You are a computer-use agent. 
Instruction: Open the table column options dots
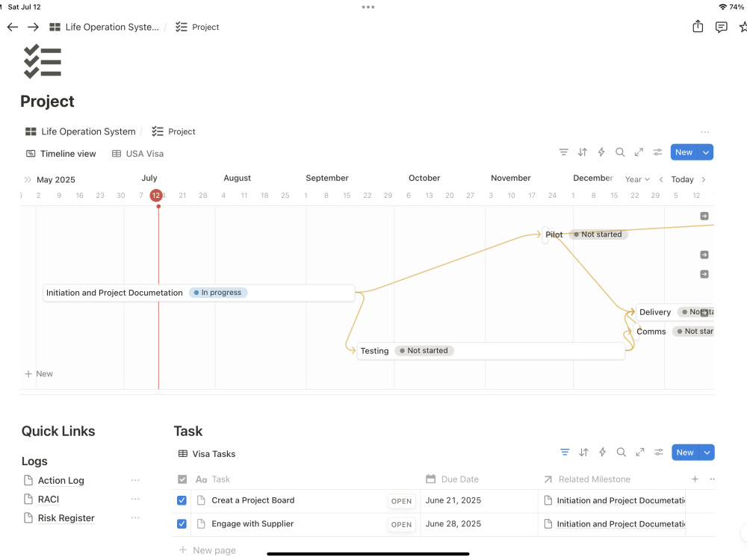(712, 479)
